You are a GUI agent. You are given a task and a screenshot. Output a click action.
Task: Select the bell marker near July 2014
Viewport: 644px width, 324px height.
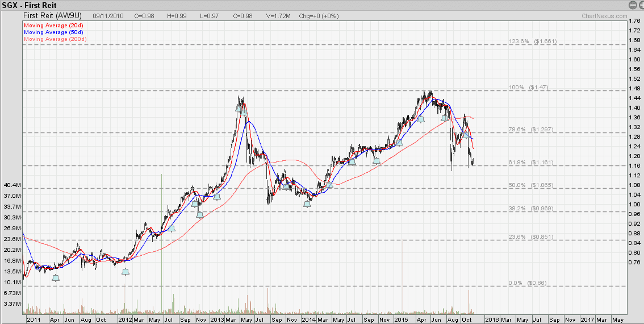pyautogui.click(x=352, y=161)
